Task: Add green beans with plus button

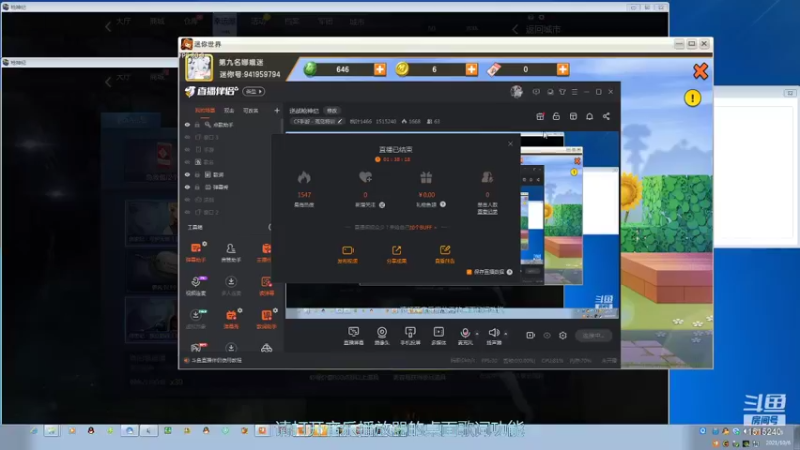Action: pyautogui.click(x=380, y=69)
